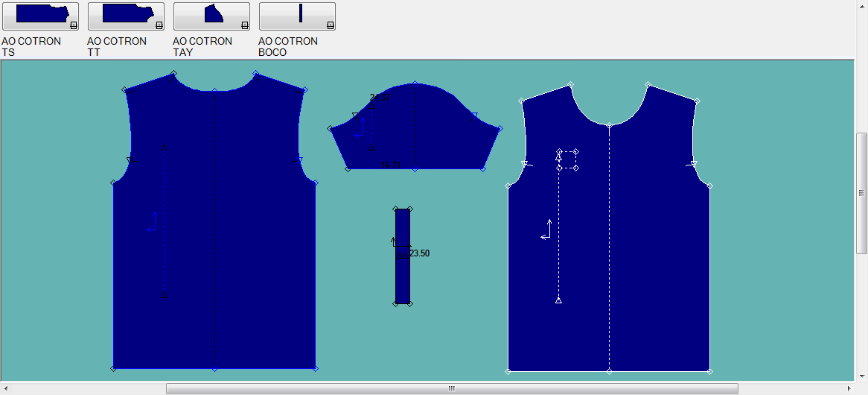The width and height of the screenshot is (868, 395).
Task: Click the vertical scrollbar thumb
Action: pyautogui.click(x=861, y=193)
